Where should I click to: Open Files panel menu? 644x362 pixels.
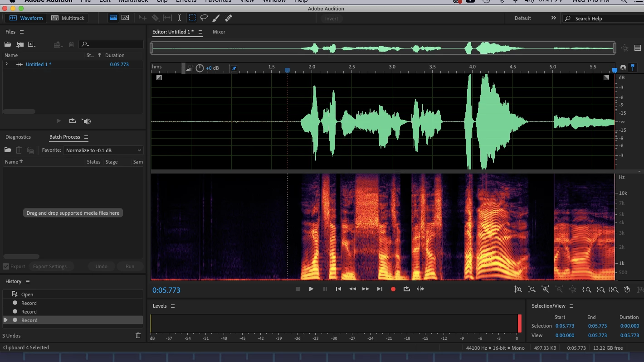click(22, 32)
